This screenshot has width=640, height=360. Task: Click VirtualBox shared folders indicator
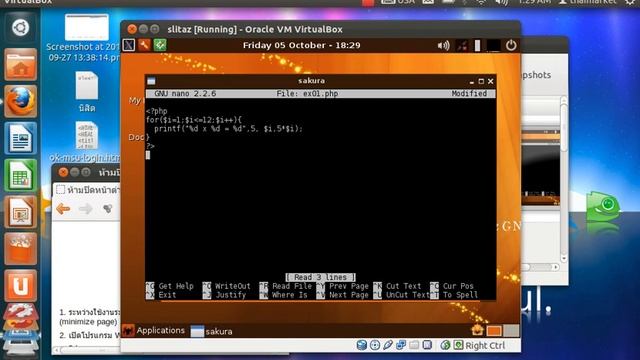pyautogui.click(x=414, y=345)
